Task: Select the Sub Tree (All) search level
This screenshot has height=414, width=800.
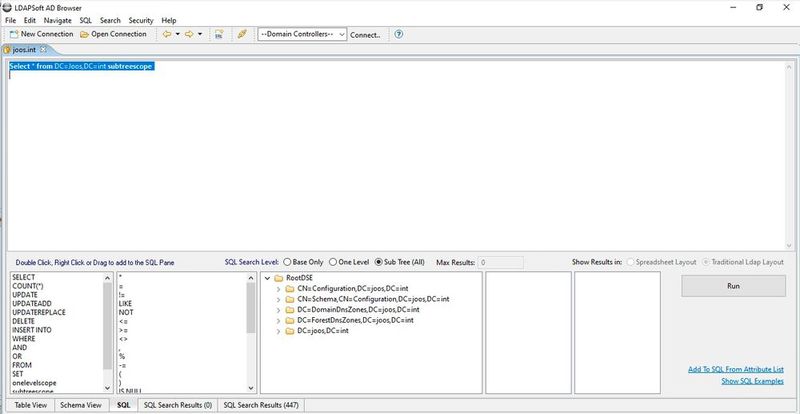Action: pyautogui.click(x=399, y=262)
